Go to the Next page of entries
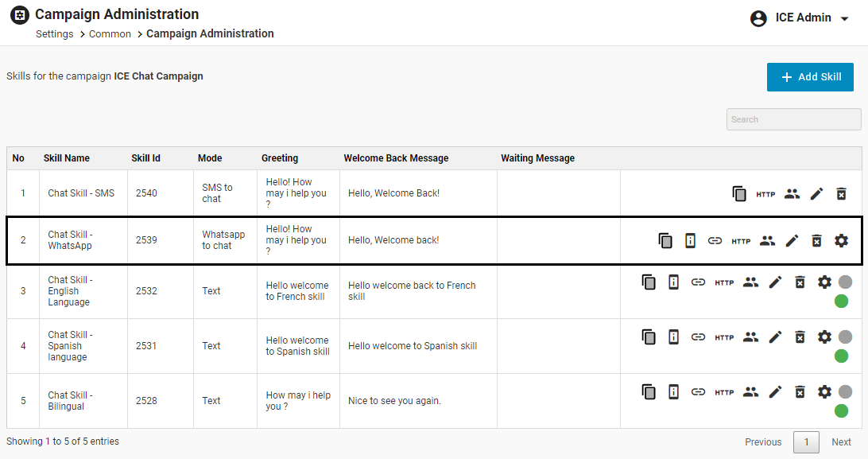The image size is (868, 459). click(x=841, y=442)
